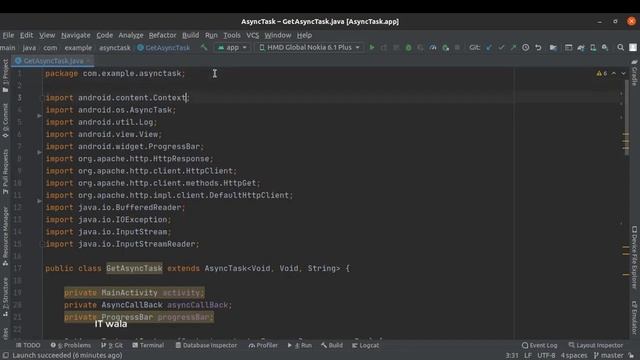Open the Problems tool window
This screenshot has height=360, width=640.
[x=70, y=345]
